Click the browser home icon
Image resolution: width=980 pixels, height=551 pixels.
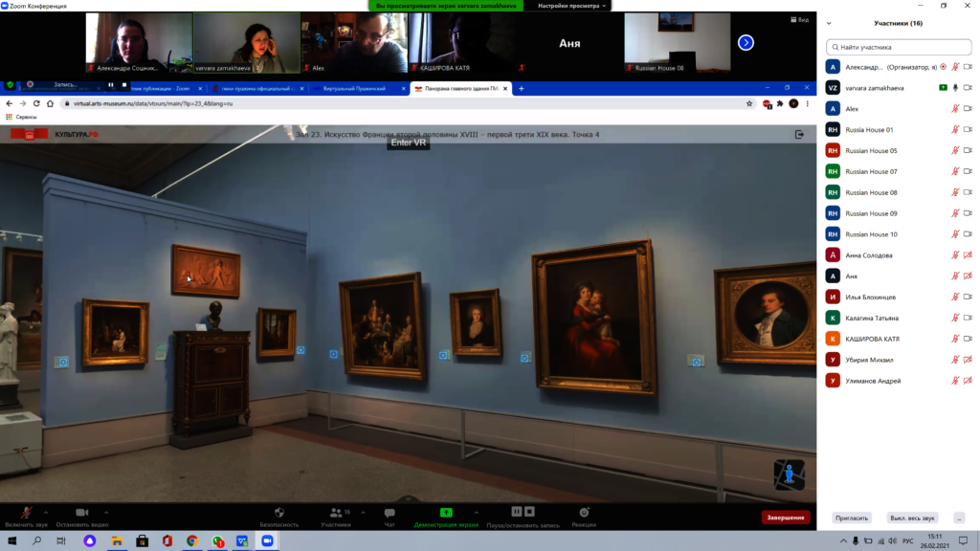click(50, 103)
